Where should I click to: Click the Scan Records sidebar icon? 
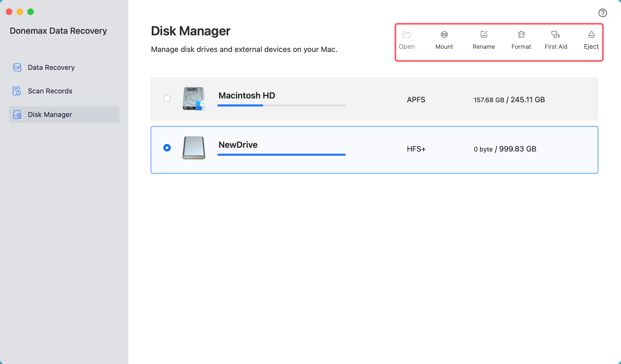click(17, 91)
